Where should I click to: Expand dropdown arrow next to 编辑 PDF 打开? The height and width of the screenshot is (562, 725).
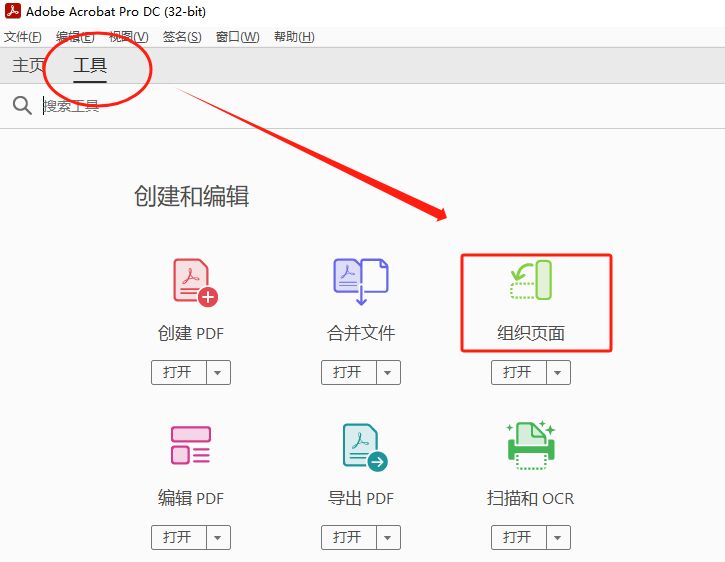218,537
